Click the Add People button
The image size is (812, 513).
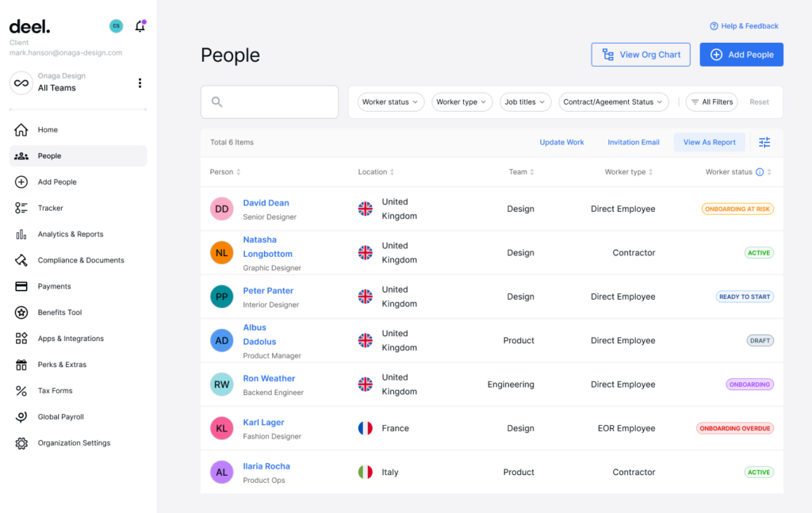[741, 54]
